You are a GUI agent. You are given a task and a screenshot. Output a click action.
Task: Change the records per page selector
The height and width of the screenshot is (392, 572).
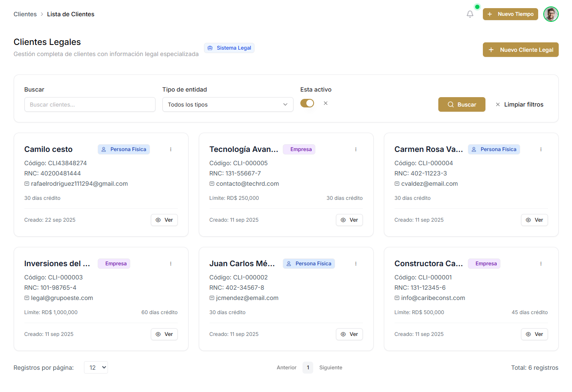coord(96,368)
